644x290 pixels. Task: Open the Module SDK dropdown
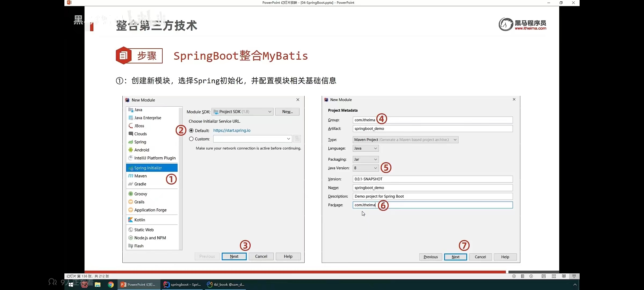coord(242,112)
